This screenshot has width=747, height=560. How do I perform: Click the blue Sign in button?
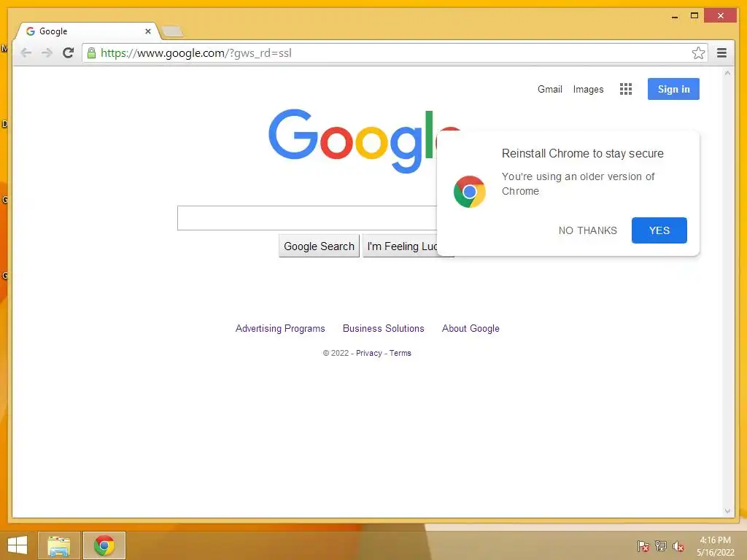click(673, 89)
